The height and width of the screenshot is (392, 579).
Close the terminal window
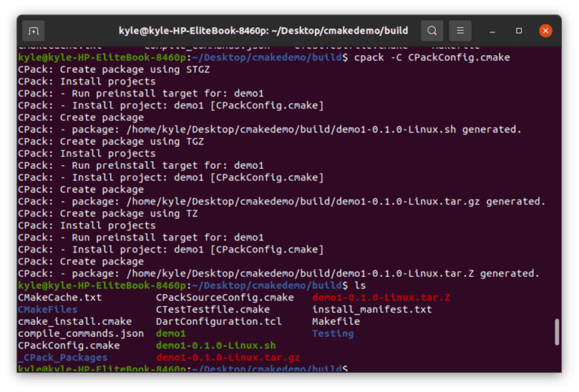pyautogui.click(x=545, y=31)
